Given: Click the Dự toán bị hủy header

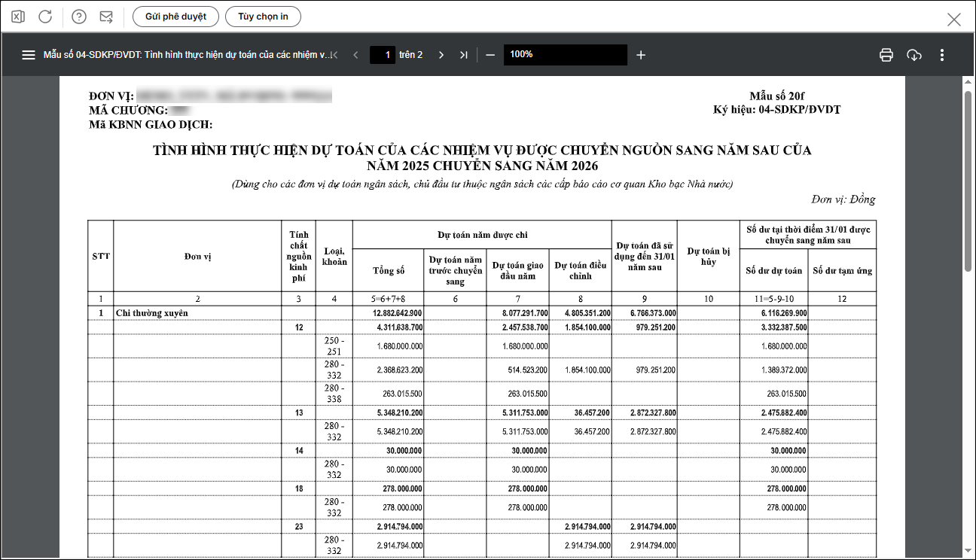Looking at the screenshot, I should click(x=708, y=257).
